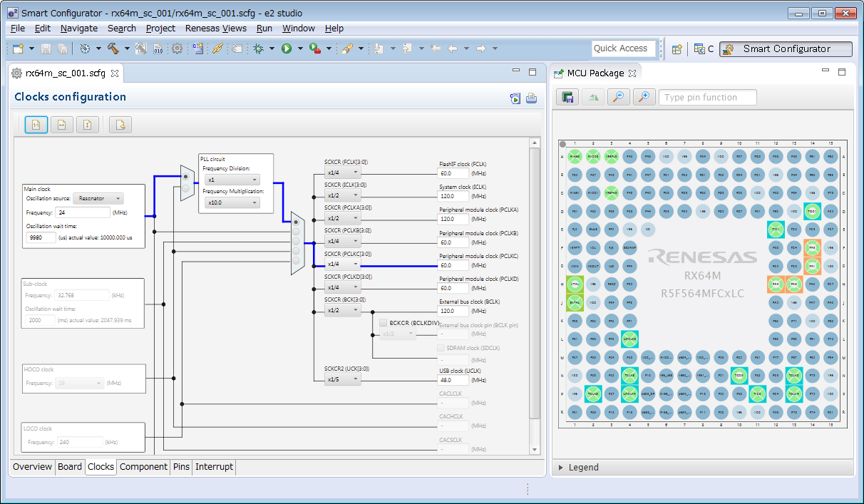Click the New file toolbar icon
The image size is (864, 504).
coord(19,48)
